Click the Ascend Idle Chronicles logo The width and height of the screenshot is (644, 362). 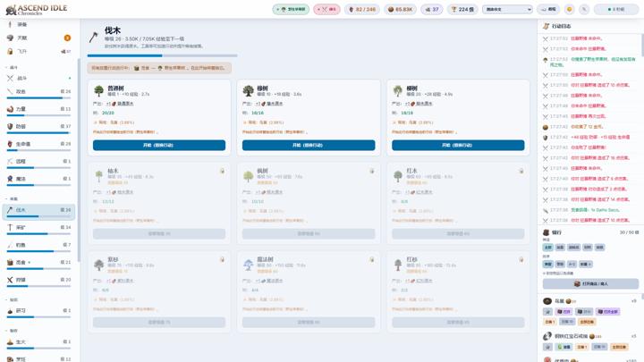point(36,10)
